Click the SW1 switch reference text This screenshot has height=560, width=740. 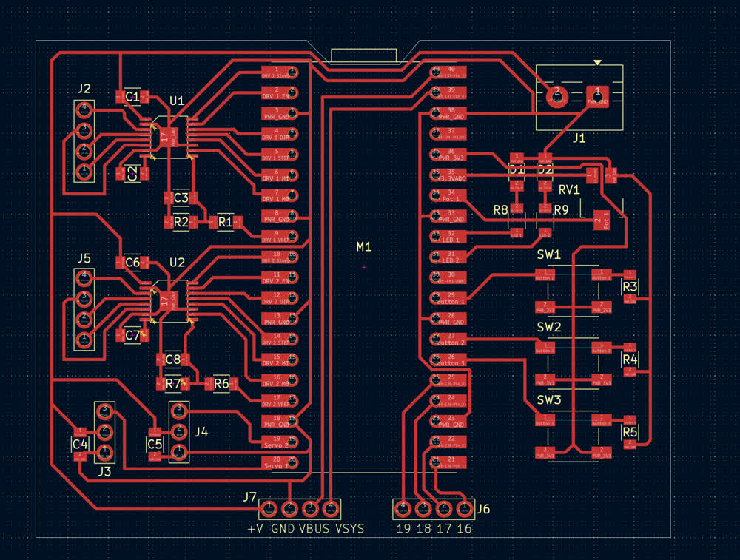tap(549, 254)
